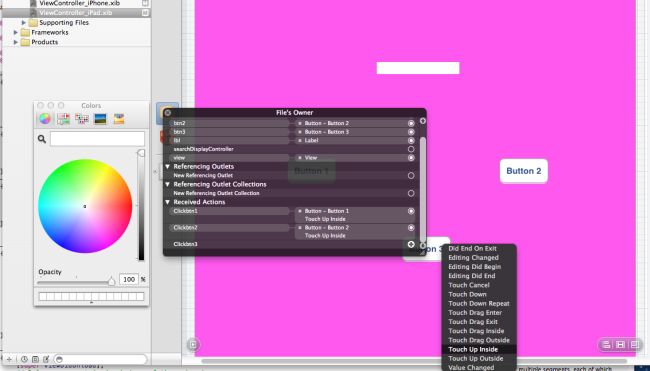Click empty circle for searchDisplayController outlet
Viewport: 650px width, 371px height.
[x=411, y=149]
